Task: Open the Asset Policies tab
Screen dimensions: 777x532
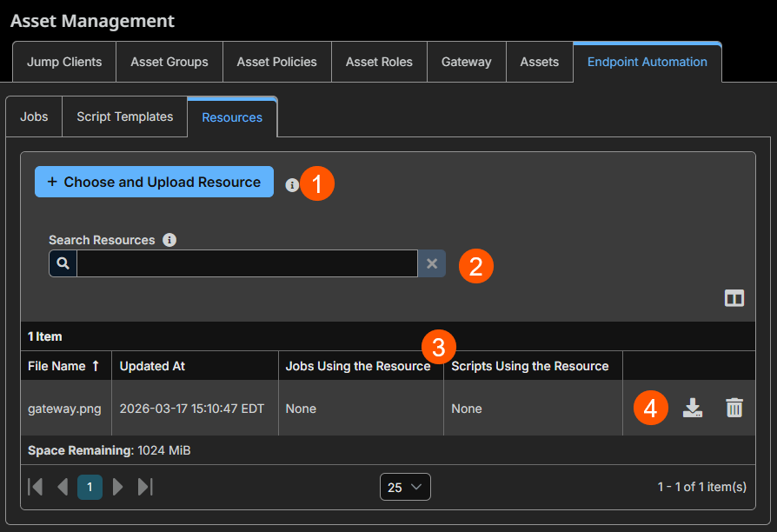Action: pyautogui.click(x=276, y=61)
